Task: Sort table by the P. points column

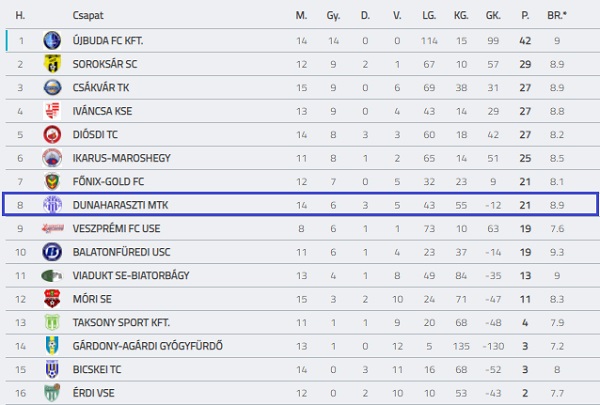Action: 525,16
